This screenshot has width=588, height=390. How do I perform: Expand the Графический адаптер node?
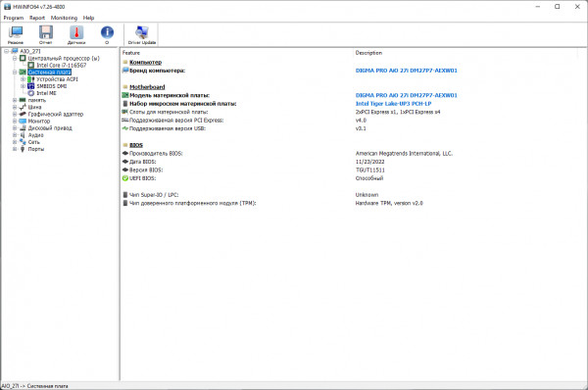tap(15, 114)
